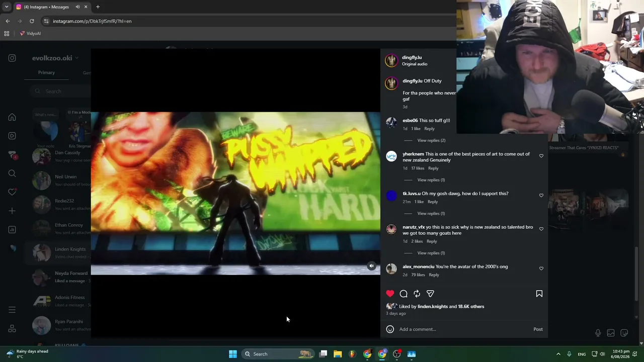The width and height of the screenshot is (644, 362).
Task: Like the comment by alex_monenciu
Action: coord(541,268)
